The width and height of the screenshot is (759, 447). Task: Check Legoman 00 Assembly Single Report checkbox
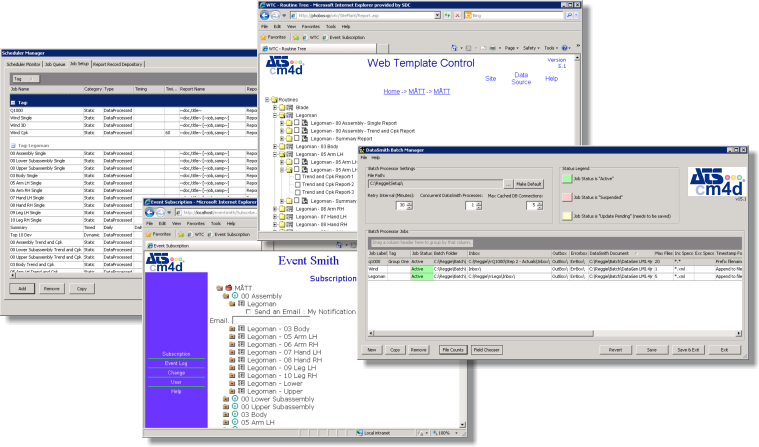pyautogui.click(x=297, y=123)
